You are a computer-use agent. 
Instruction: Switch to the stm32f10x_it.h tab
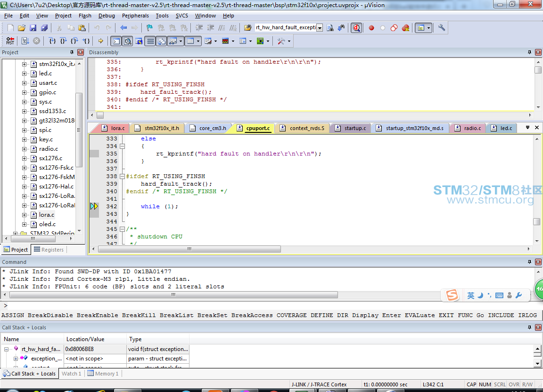coord(157,128)
